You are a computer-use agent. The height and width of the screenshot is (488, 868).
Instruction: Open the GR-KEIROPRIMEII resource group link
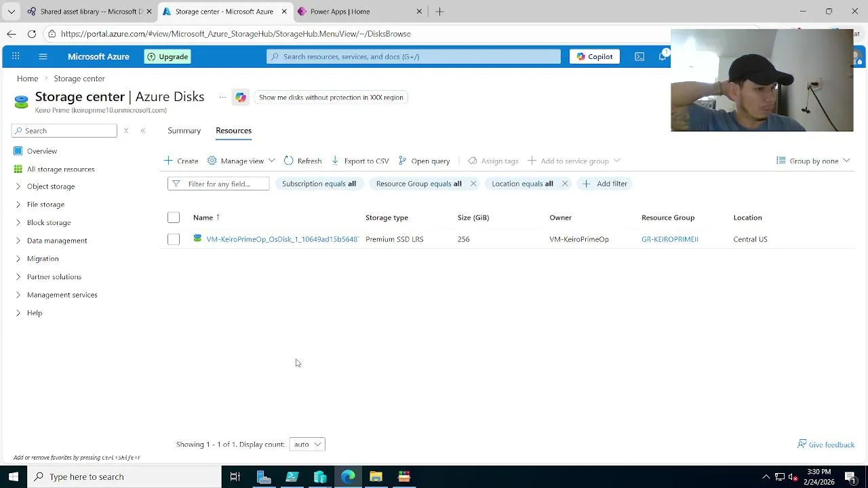pyautogui.click(x=670, y=239)
